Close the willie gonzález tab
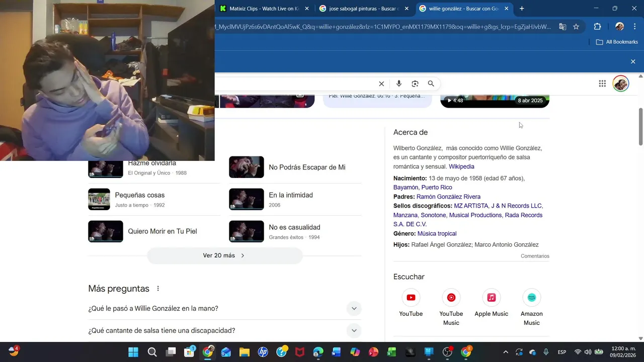The image size is (644, 362). (506, 9)
